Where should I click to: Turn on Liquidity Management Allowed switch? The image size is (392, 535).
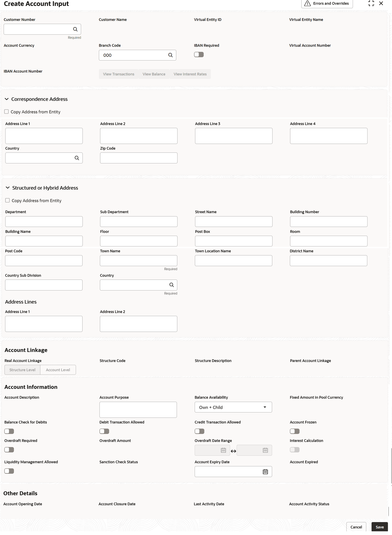pyautogui.click(x=9, y=471)
